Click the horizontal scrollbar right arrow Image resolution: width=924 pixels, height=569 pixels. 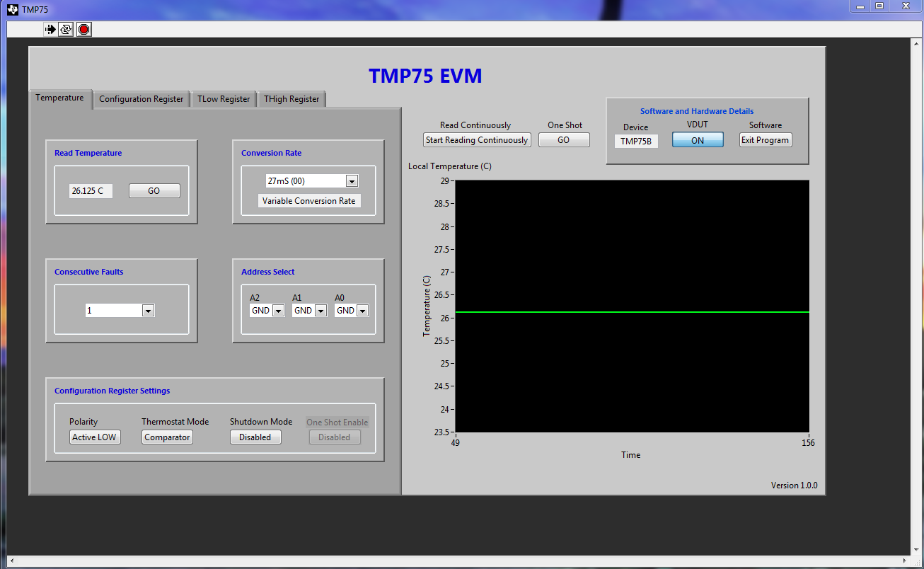(905, 561)
